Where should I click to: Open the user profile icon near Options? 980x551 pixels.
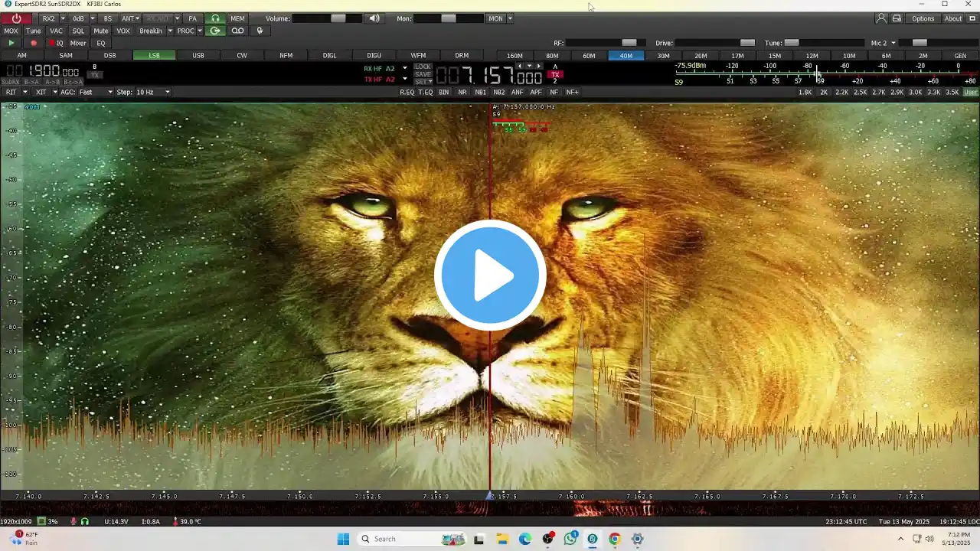881,18
